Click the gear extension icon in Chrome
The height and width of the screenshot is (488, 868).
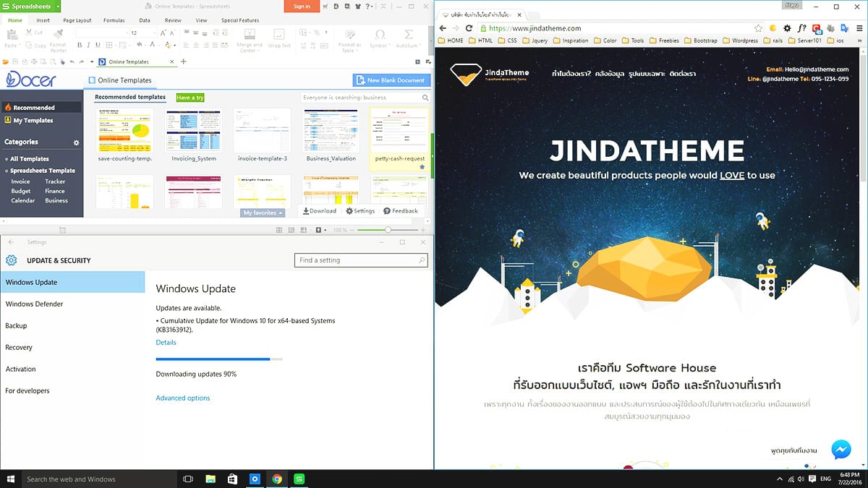pos(787,28)
